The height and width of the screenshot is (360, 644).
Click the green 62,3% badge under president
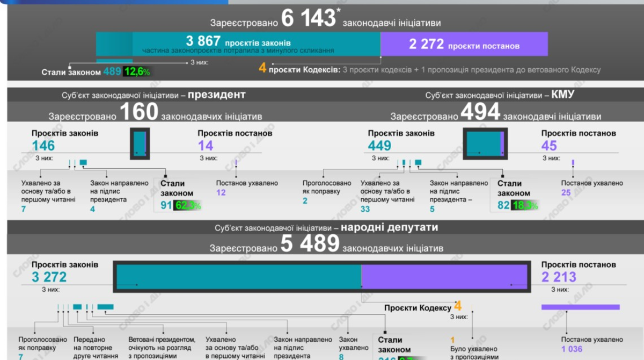click(x=187, y=205)
